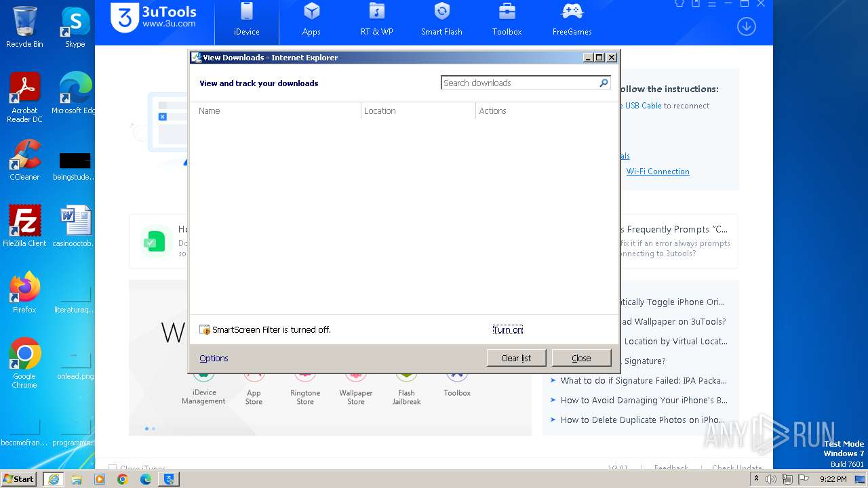This screenshot has width=868, height=488.
Task: Click the SmartScreen Filter shield icon
Action: [x=205, y=329]
